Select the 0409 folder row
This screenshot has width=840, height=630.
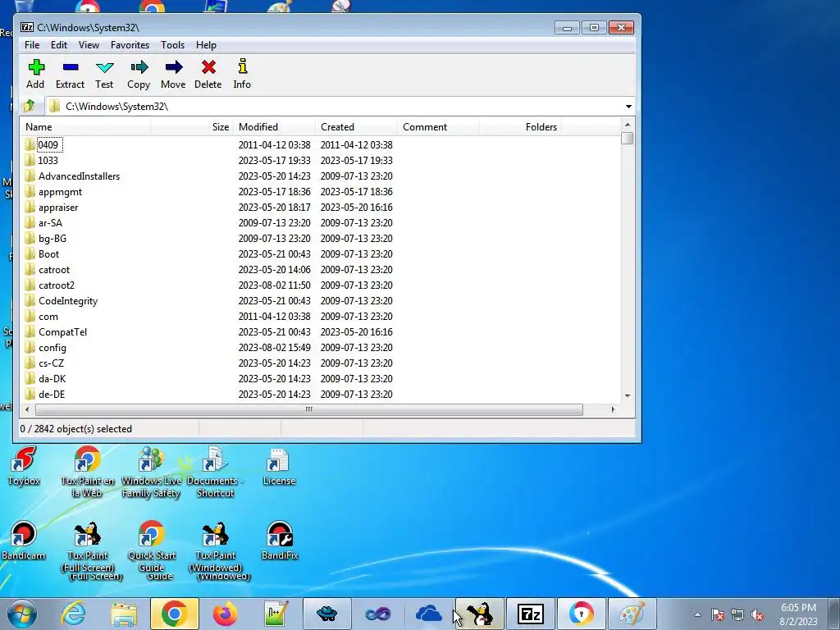321,144
